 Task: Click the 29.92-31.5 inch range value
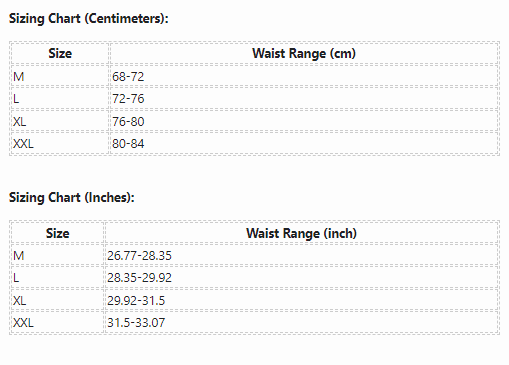coord(136,301)
